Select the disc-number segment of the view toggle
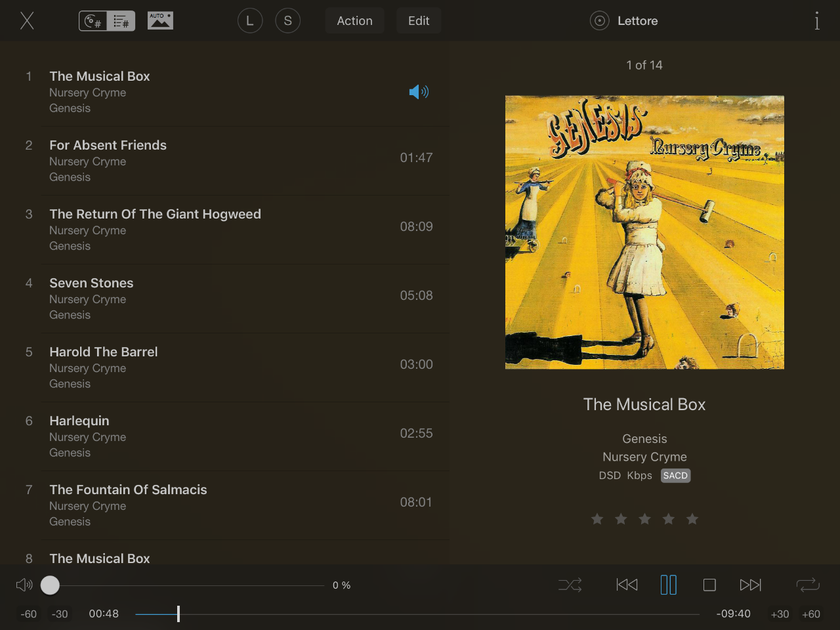This screenshot has height=630, width=840. coord(93,21)
